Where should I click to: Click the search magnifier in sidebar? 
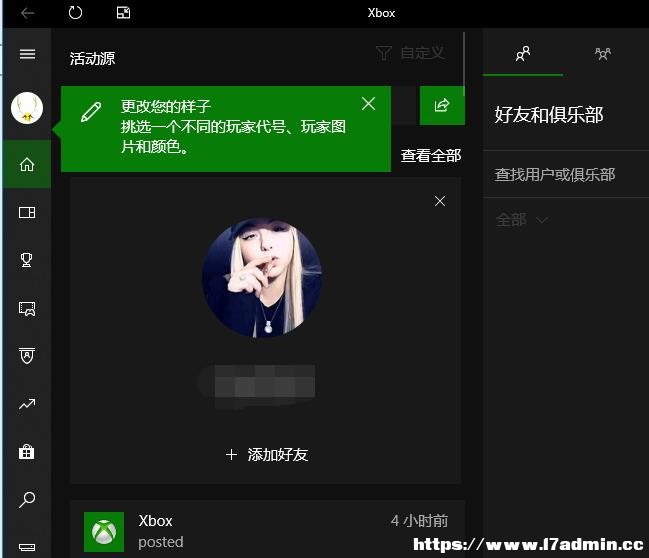pos(27,500)
